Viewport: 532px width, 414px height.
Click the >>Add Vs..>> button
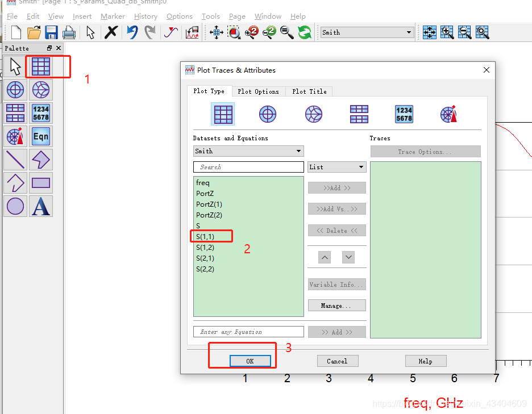pyautogui.click(x=336, y=209)
